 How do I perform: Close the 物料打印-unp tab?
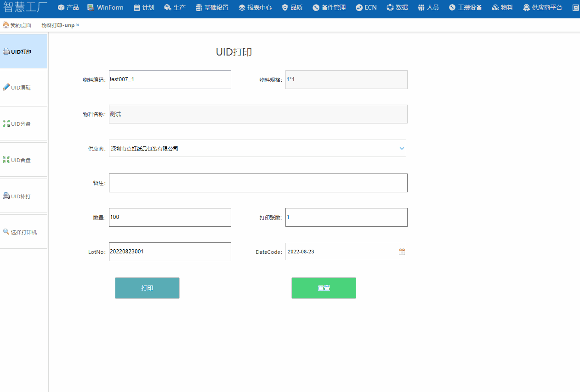pyautogui.click(x=78, y=25)
